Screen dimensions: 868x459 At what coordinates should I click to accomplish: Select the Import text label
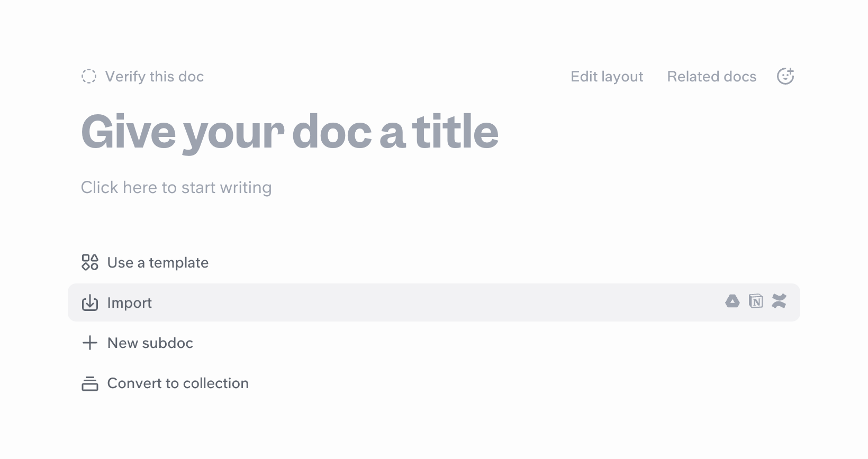[x=130, y=303]
